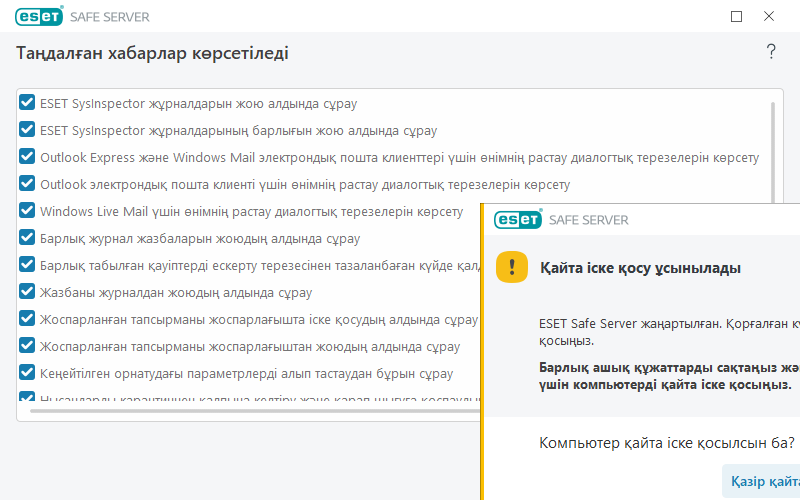This screenshot has width=800, height=500.
Task: Click label Жазбаны журналдан жоюдың алдында сұрау
Action: tap(176, 292)
